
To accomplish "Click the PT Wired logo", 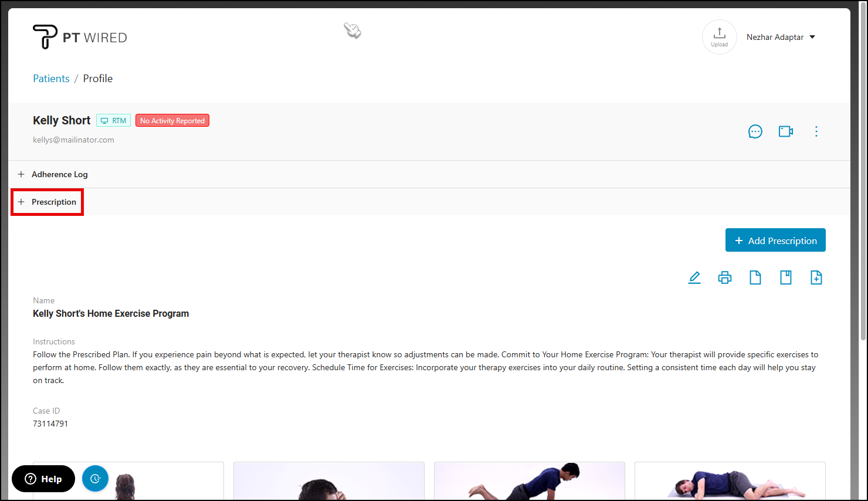I will (80, 37).
